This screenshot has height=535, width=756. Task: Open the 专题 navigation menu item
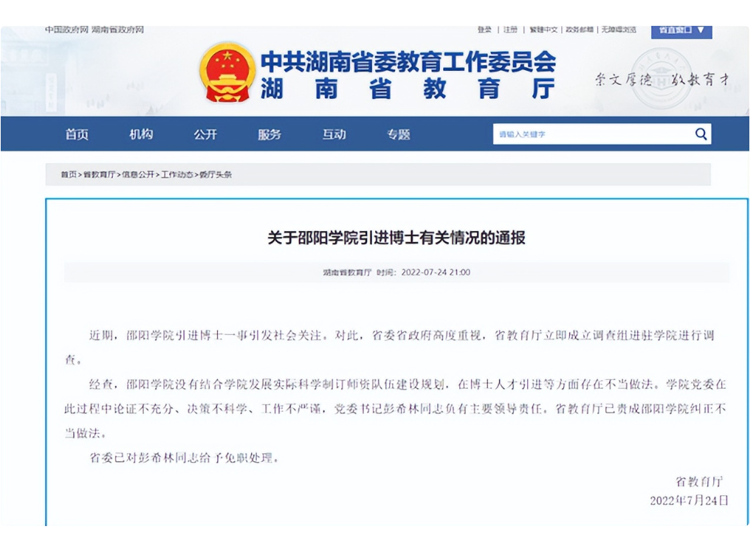(399, 134)
